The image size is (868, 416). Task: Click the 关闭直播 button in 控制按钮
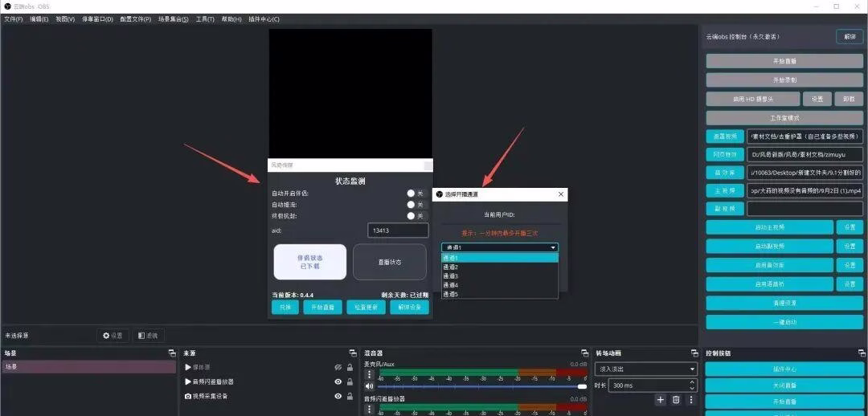[x=784, y=385]
